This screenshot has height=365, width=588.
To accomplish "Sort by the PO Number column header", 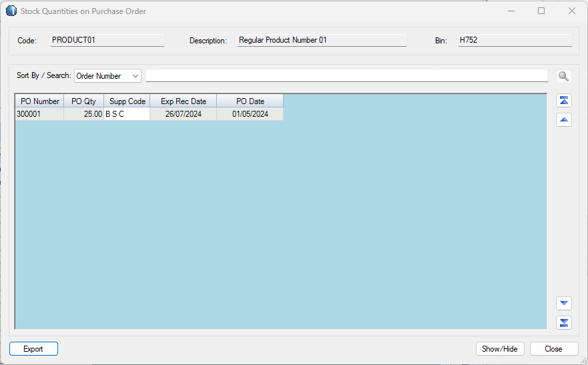I will pos(40,101).
